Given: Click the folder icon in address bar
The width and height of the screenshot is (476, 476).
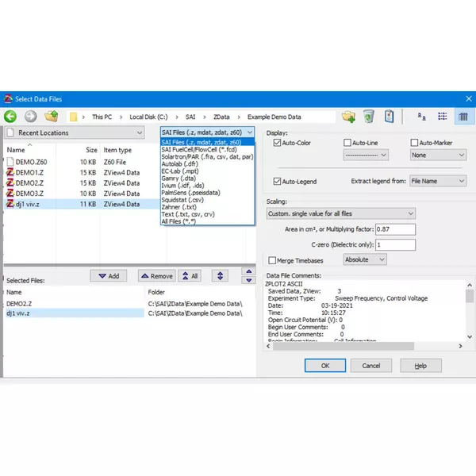Looking at the screenshot, I should point(73,117).
